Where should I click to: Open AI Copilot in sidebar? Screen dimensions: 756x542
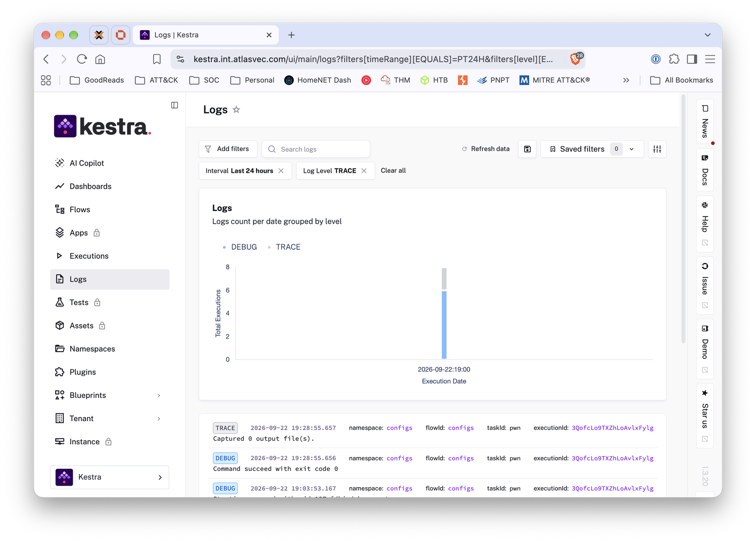pyautogui.click(x=110, y=163)
